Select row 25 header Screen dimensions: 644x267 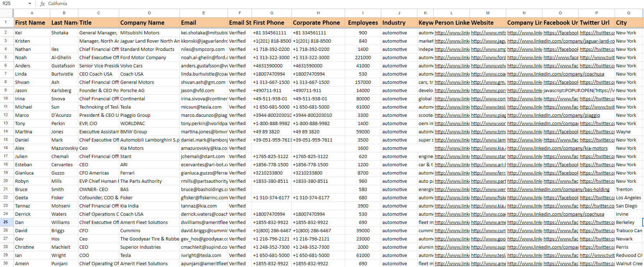click(x=6, y=222)
